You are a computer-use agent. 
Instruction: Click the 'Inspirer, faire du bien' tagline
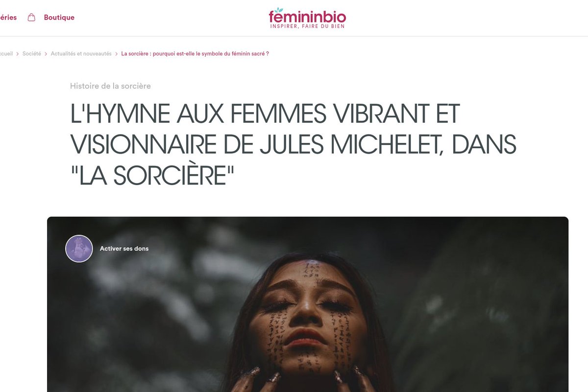pos(307,26)
